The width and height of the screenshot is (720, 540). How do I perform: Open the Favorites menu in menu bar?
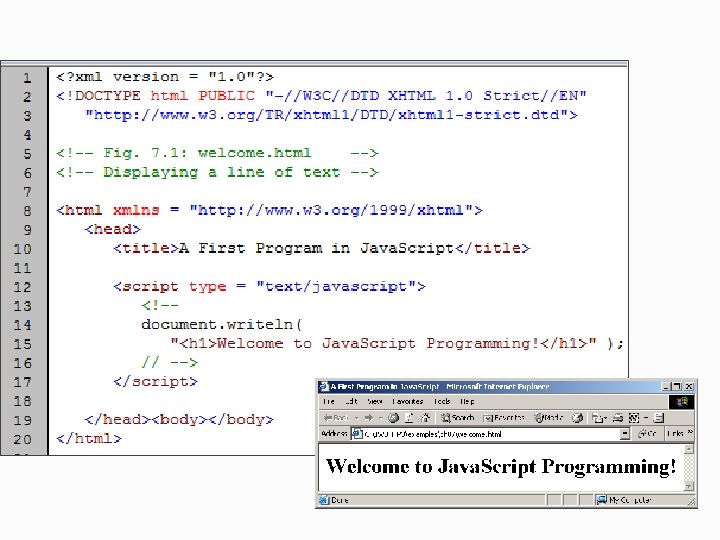click(408, 402)
